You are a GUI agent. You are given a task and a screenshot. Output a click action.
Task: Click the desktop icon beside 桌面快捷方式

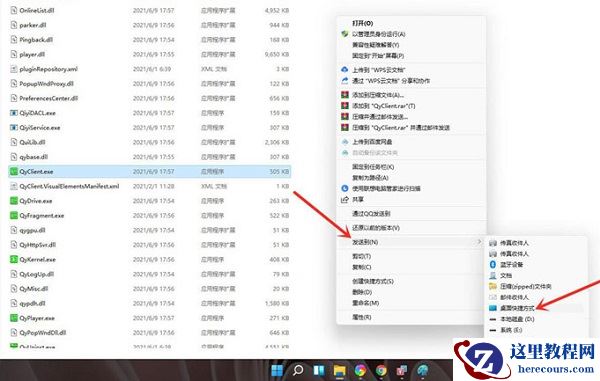coord(493,308)
